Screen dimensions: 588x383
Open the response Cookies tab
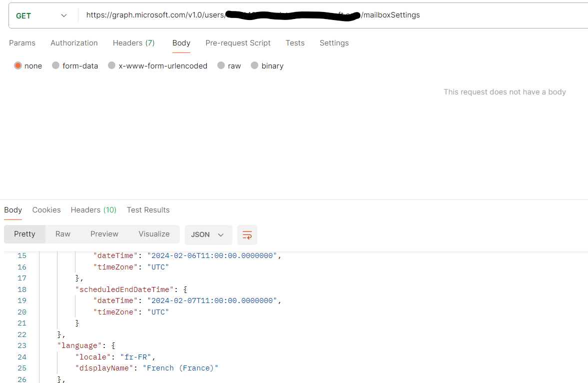(46, 210)
